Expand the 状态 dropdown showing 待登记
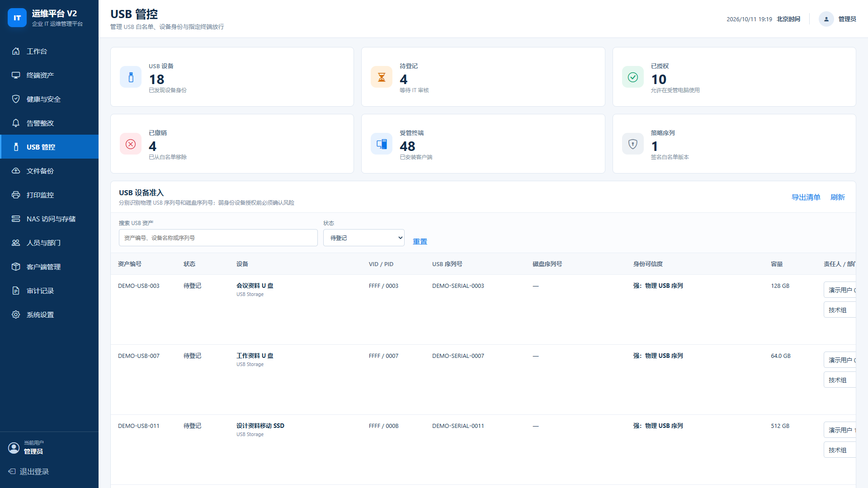 click(364, 238)
